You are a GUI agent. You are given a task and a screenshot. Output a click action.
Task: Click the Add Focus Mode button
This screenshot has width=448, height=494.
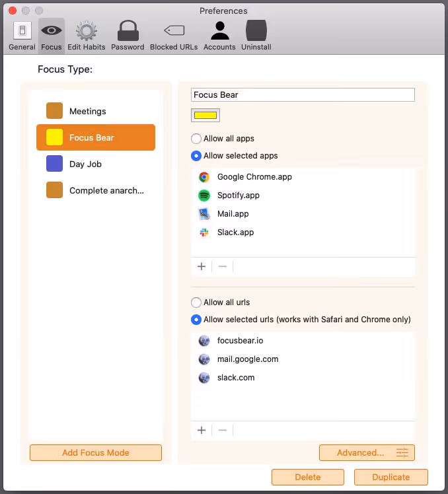coord(96,453)
